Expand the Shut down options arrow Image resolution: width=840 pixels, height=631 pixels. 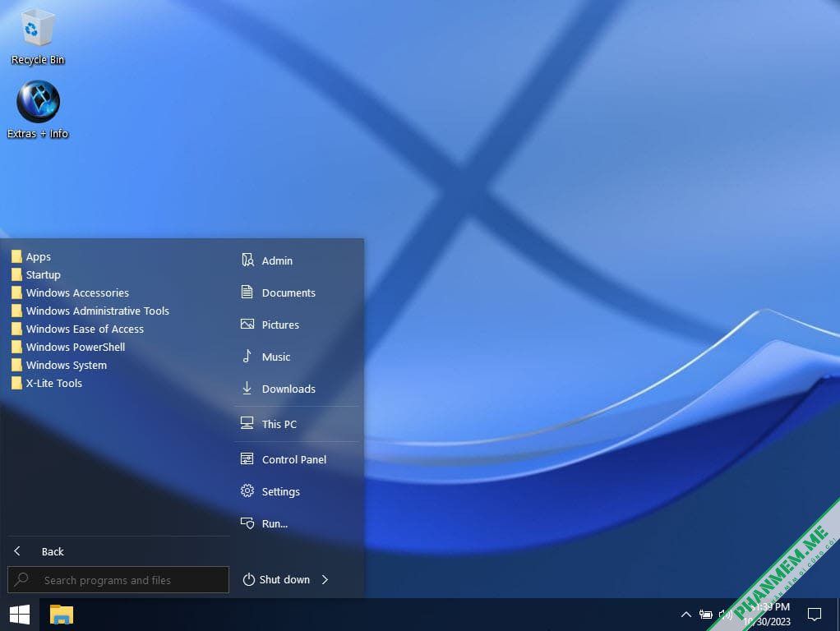325,579
